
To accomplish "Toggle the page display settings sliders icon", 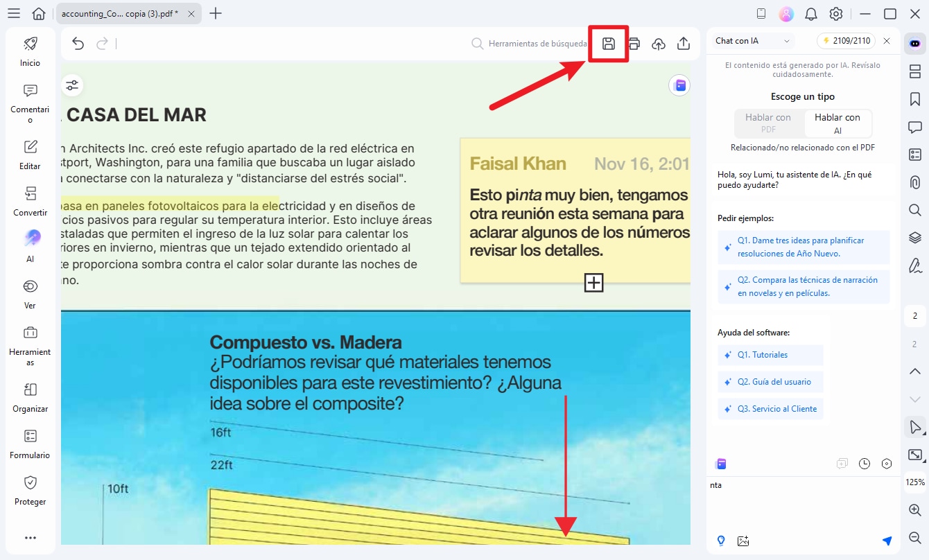I will coord(72,85).
